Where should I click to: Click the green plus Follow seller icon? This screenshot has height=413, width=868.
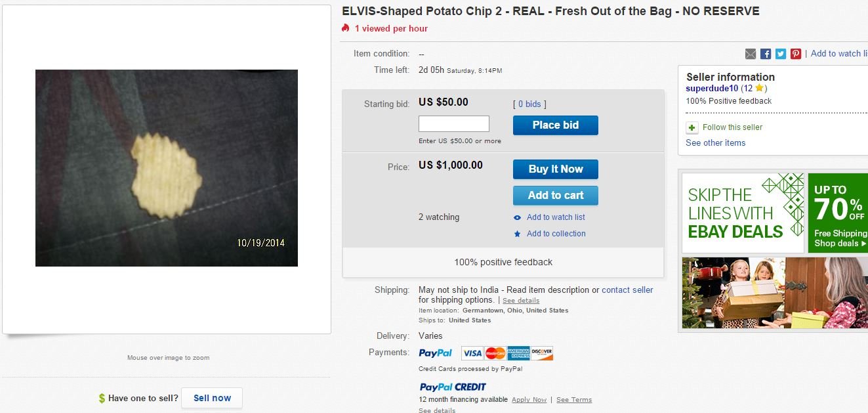(x=692, y=127)
